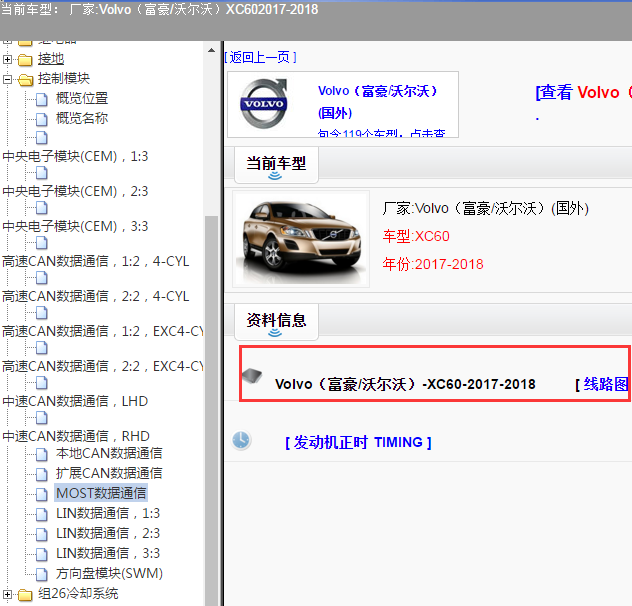The height and width of the screenshot is (606, 632).
Task: Click the blue clock timing icon
Action: [x=241, y=440]
